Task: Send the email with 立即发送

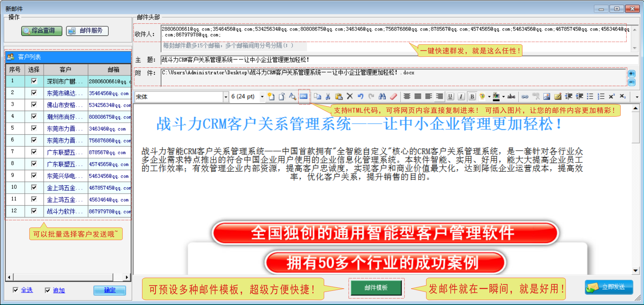Action: [609, 287]
